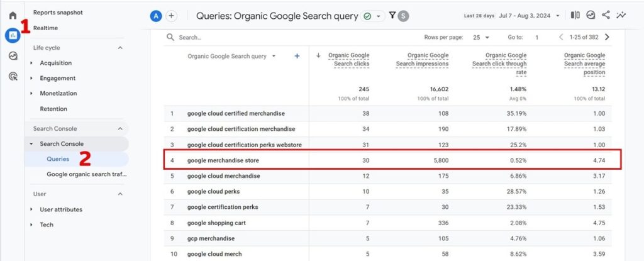
Task: Collapse the Search Console collection header
Action: 120,129
